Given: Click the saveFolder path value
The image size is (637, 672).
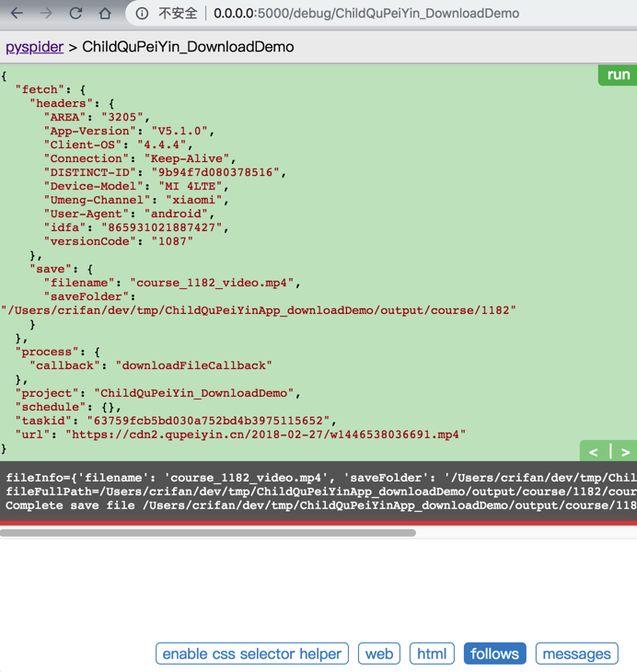Looking at the screenshot, I should 258,310.
